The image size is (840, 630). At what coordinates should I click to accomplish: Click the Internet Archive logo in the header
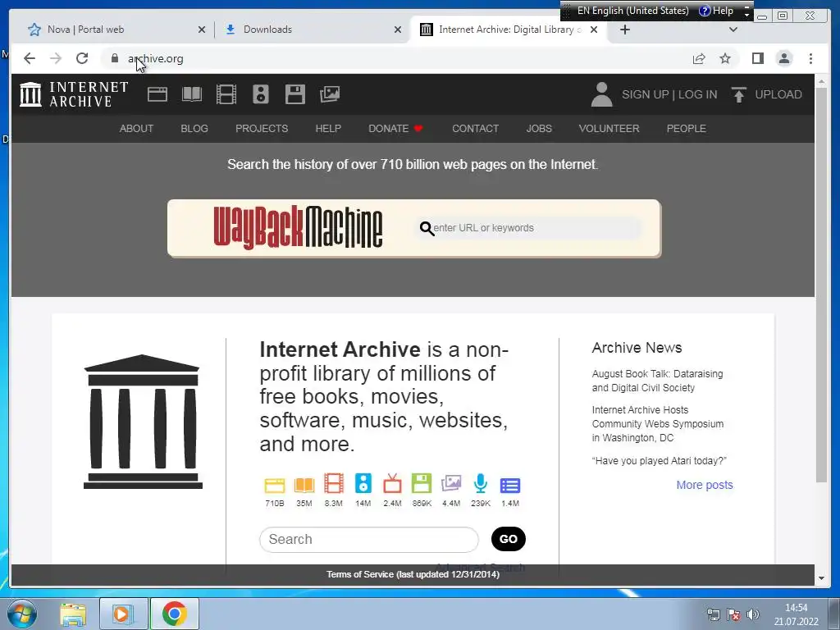pos(74,94)
